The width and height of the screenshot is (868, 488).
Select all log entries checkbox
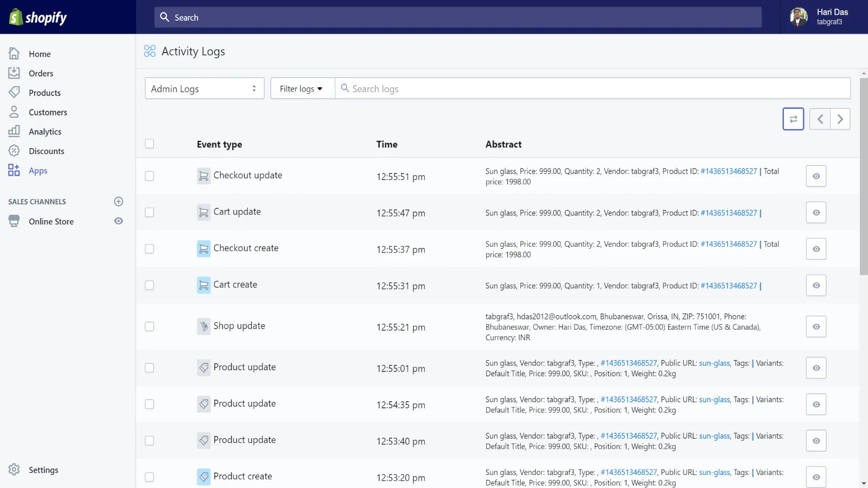click(x=149, y=144)
